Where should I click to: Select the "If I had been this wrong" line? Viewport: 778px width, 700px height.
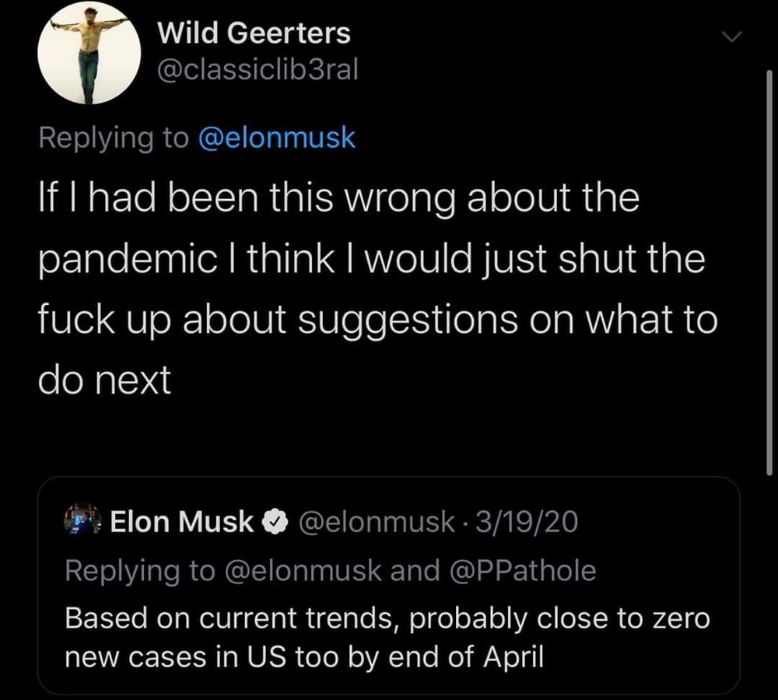coord(338,198)
